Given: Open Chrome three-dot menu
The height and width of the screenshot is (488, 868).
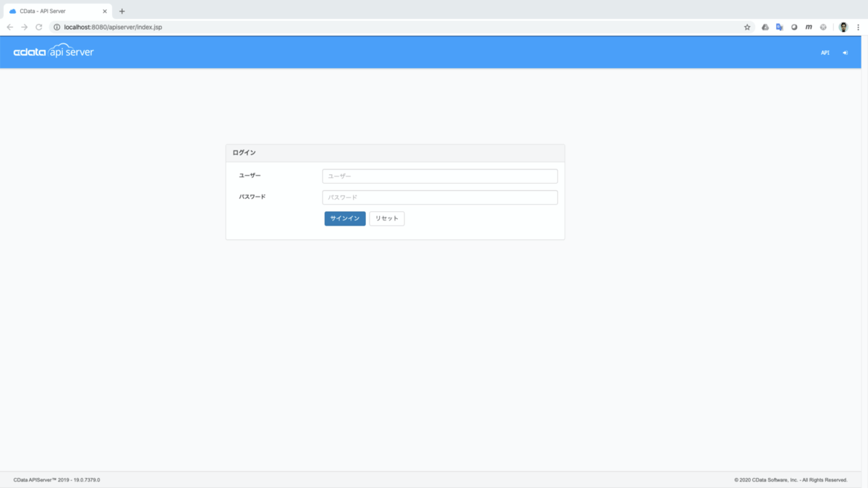Looking at the screenshot, I should (858, 27).
